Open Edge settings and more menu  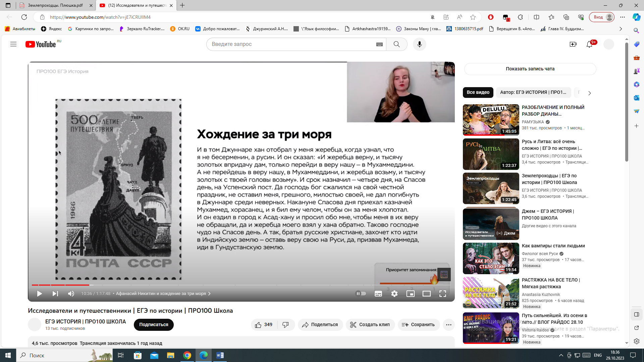[623, 17]
